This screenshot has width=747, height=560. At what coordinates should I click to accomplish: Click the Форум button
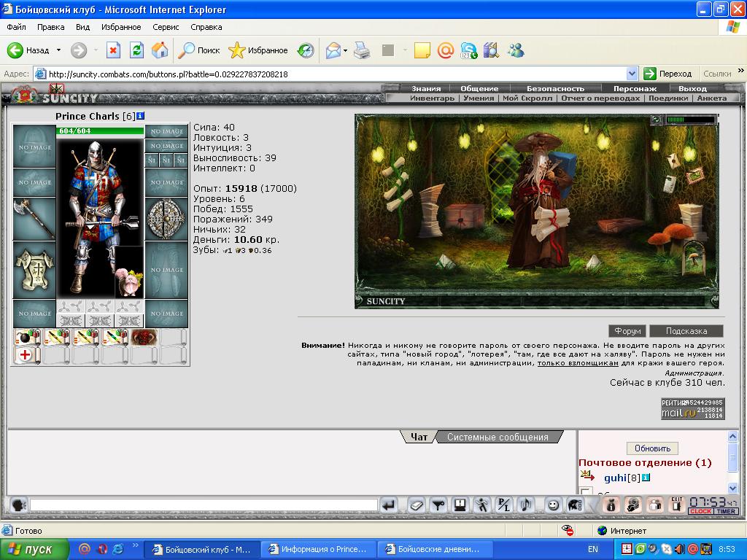pyautogui.click(x=627, y=331)
